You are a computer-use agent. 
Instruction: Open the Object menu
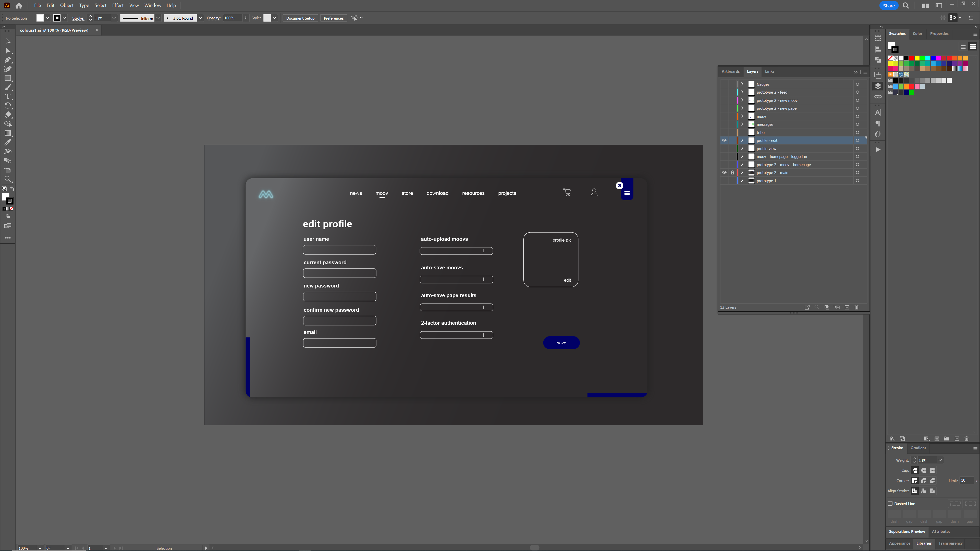point(67,5)
